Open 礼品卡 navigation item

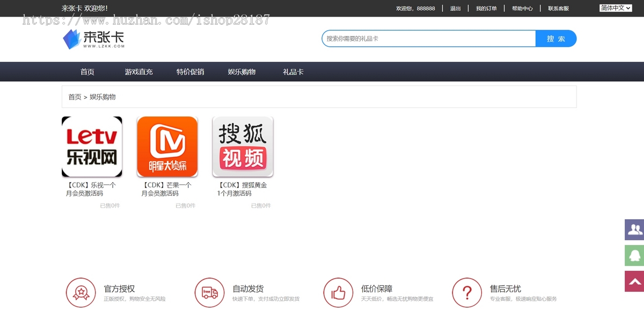pyautogui.click(x=294, y=72)
